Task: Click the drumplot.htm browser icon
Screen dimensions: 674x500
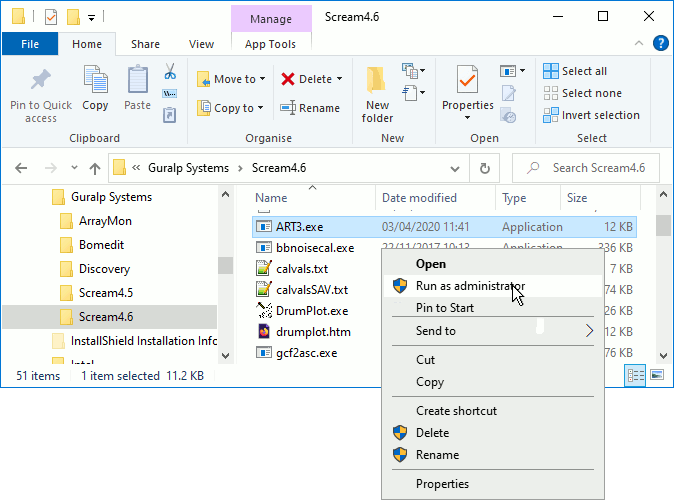Action: tap(264, 331)
